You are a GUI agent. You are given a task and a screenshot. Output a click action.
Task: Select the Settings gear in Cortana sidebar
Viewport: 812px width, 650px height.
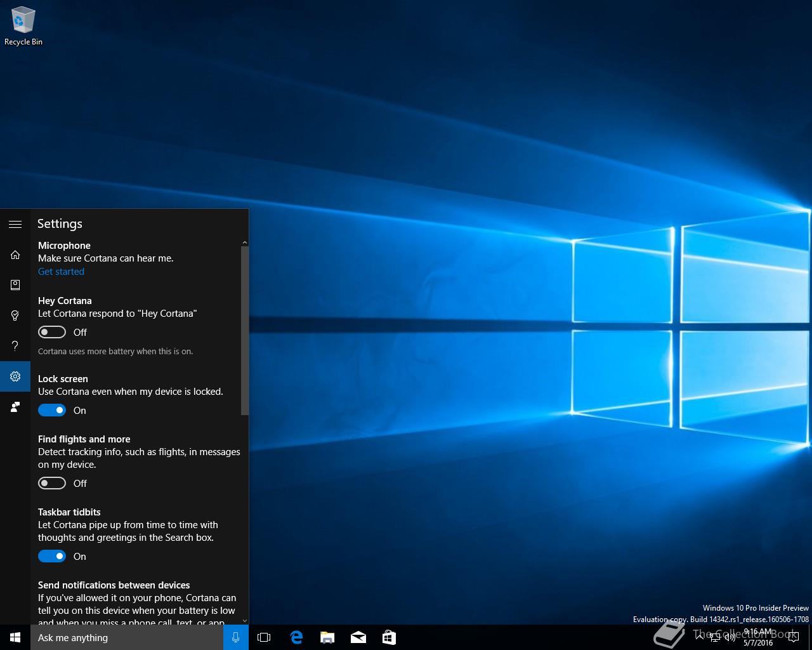(15, 376)
